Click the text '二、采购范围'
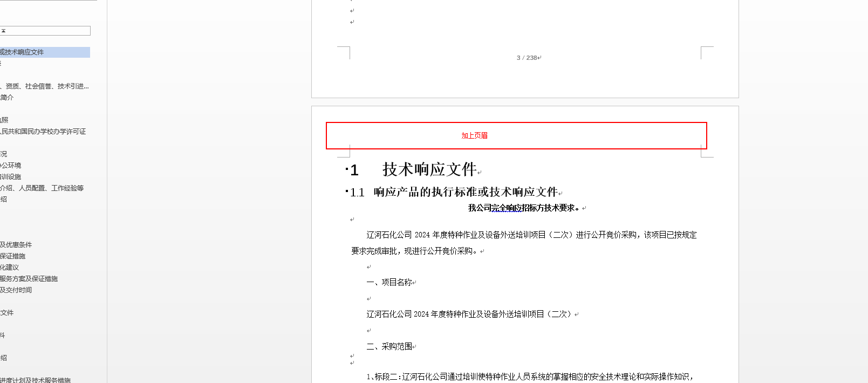 389,346
